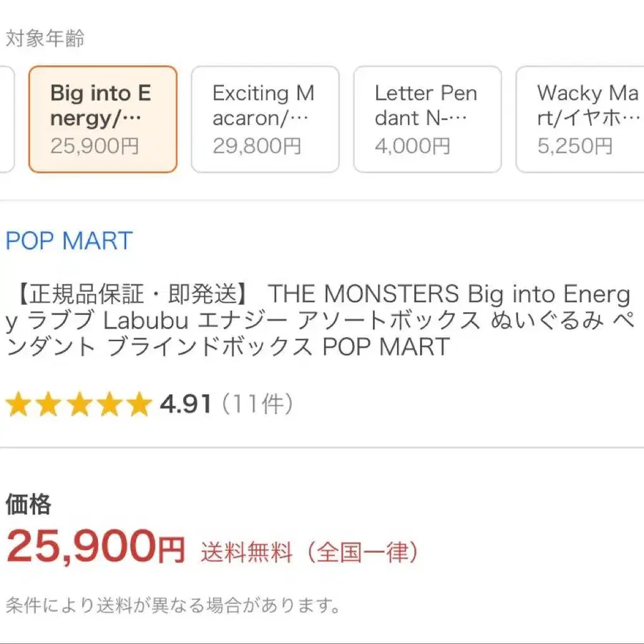
Task: Pick the Letter Pendant variant option
Action: 427,119
